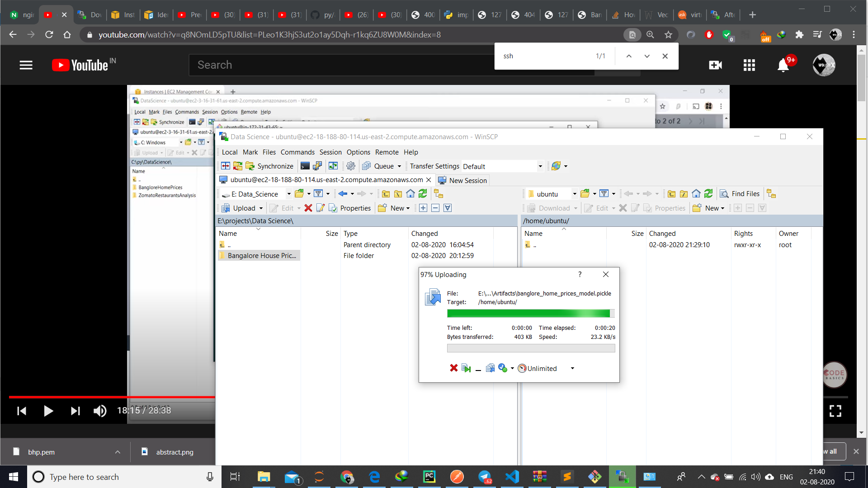Open abstract.png from the downloads bar
This screenshot has width=868, height=488.
(x=175, y=452)
